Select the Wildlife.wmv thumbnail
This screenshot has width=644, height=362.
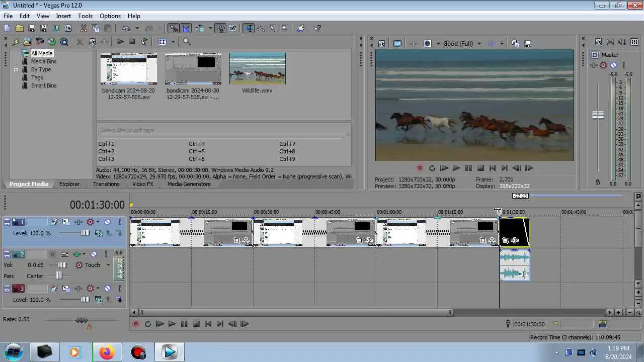tap(258, 68)
